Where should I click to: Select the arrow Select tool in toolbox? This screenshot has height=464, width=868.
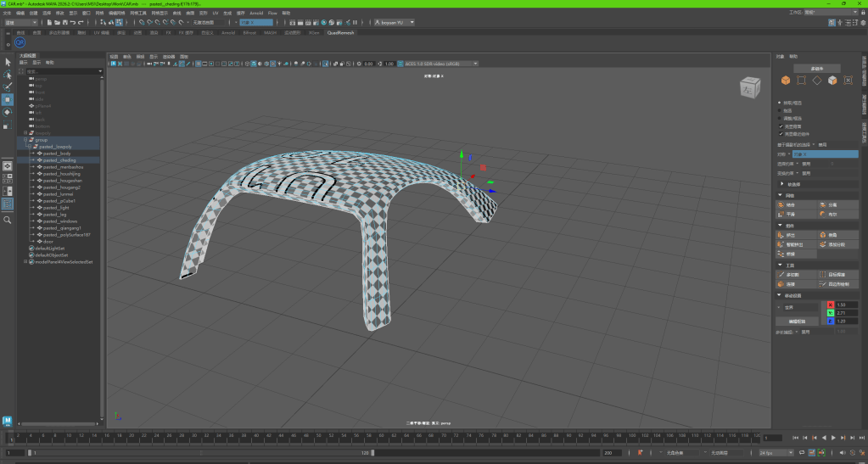point(8,62)
